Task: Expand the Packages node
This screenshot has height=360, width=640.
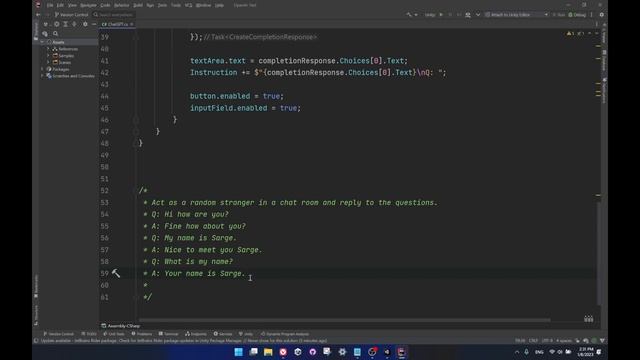Action: point(42,69)
